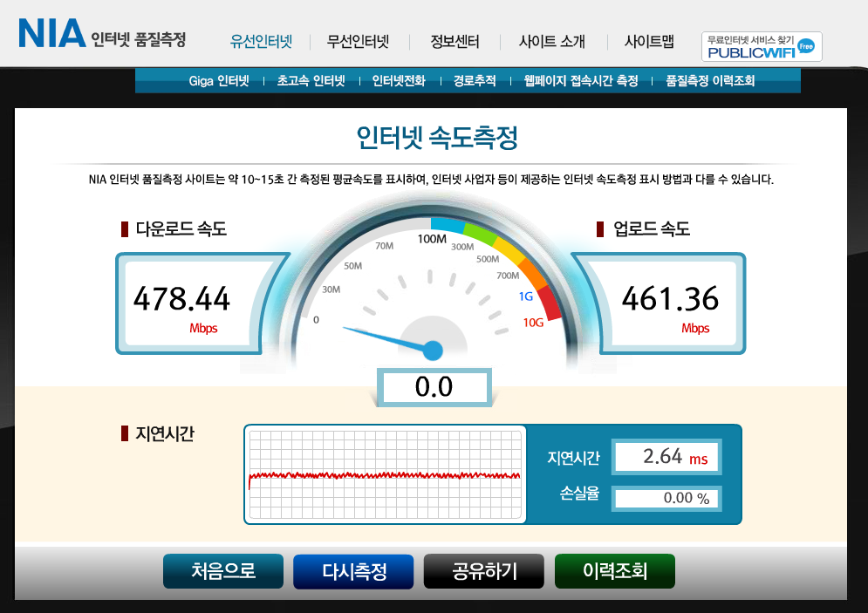The image size is (868, 613).
Task: Click the gauge readout showing 0.0
Action: tap(434, 386)
